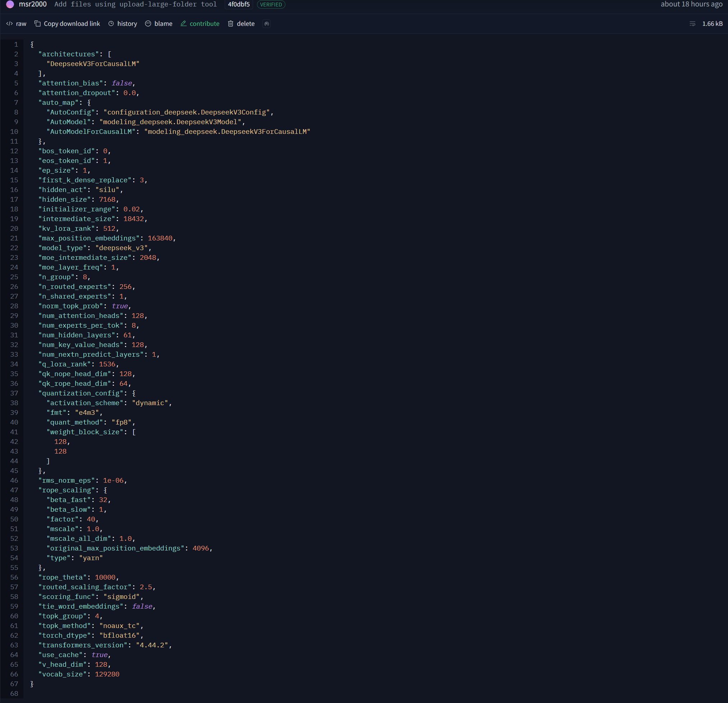Click the "about 18 hours ago" timestamp
The image size is (728, 703).
pos(691,4)
